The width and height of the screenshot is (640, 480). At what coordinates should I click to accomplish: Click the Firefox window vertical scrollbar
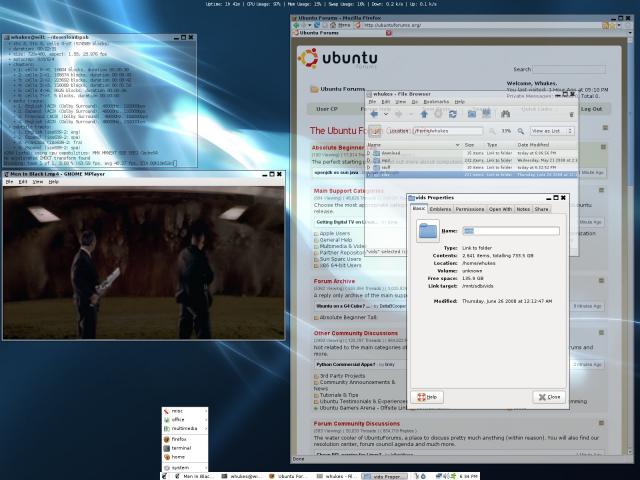tap(630, 245)
